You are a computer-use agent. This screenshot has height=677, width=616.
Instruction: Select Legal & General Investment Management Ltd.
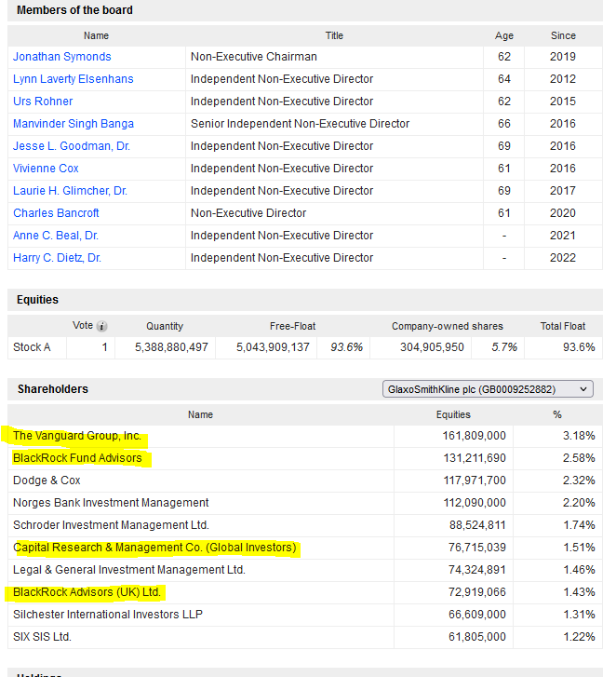129,570
